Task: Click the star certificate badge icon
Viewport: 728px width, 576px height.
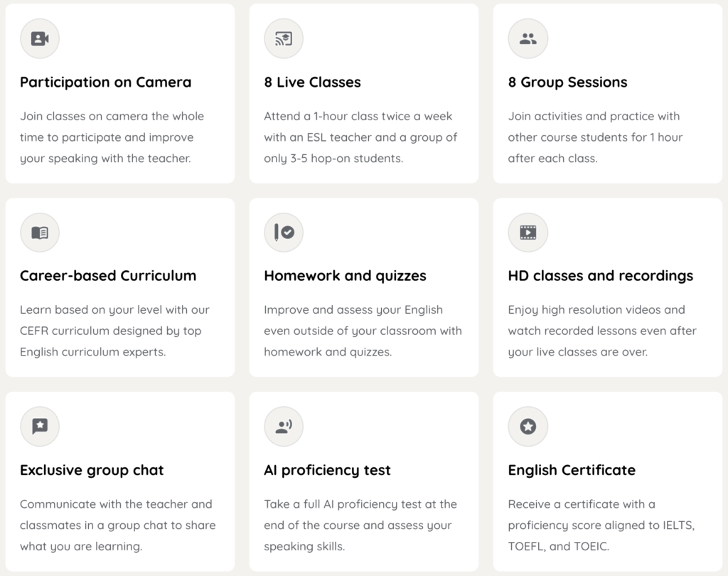Action: tap(528, 426)
